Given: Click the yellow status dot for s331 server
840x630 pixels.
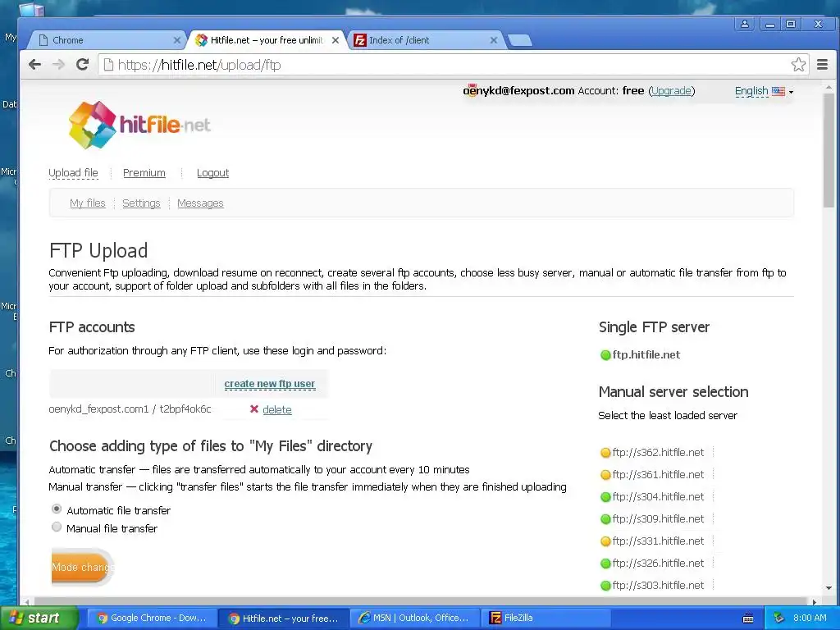Looking at the screenshot, I should pyautogui.click(x=605, y=541).
